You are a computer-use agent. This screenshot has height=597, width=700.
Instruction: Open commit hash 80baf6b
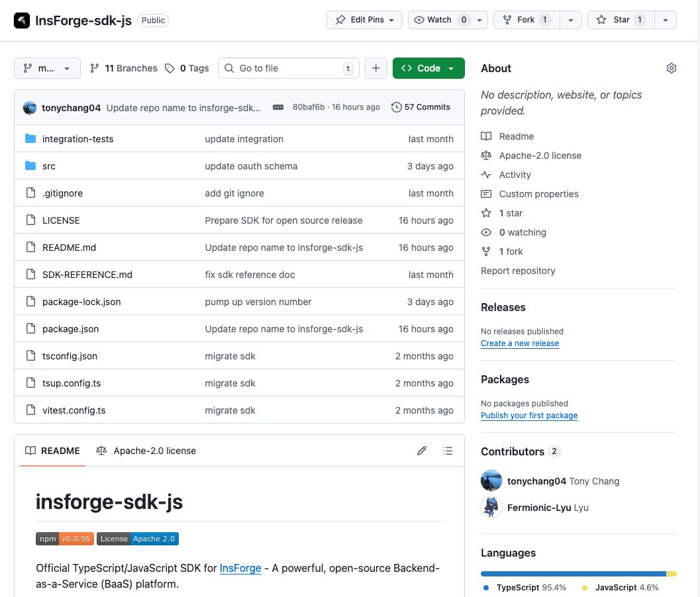click(309, 107)
